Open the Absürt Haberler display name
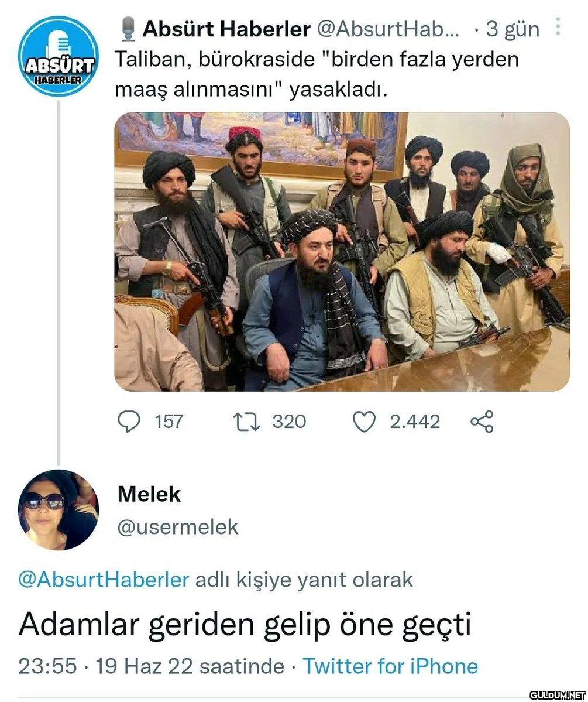The height and width of the screenshot is (702, 588). (x=226, y=29)
